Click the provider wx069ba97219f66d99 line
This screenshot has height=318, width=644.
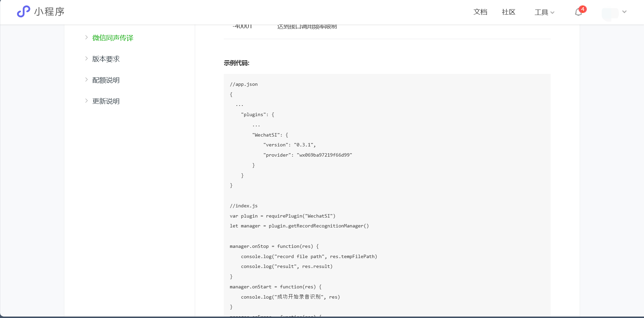click(308, 155)
